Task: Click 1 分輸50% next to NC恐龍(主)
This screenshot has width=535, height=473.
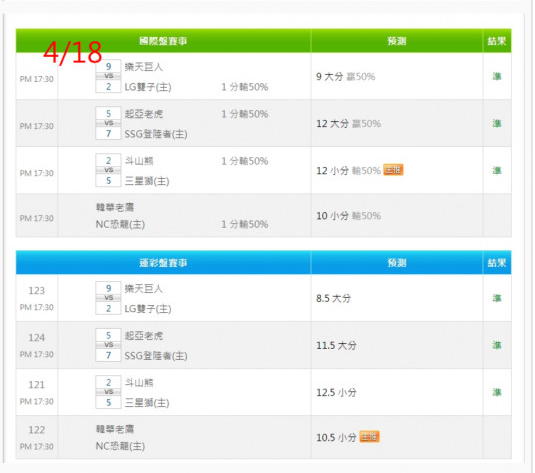Action: click(245, 225)
